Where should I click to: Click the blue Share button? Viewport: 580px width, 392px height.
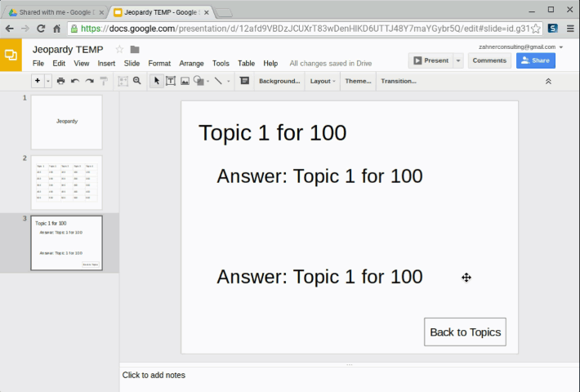pos(535,60)
